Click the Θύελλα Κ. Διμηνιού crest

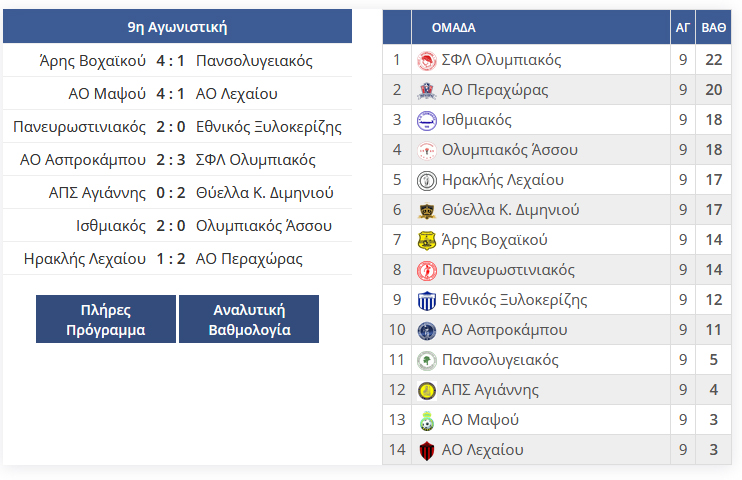click(426, 210)
